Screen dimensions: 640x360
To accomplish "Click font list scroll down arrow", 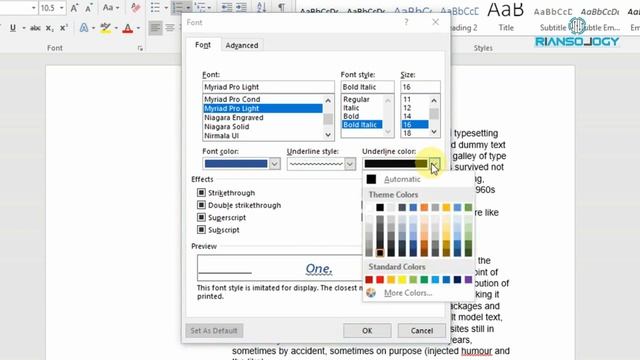I will coord(328,135).
